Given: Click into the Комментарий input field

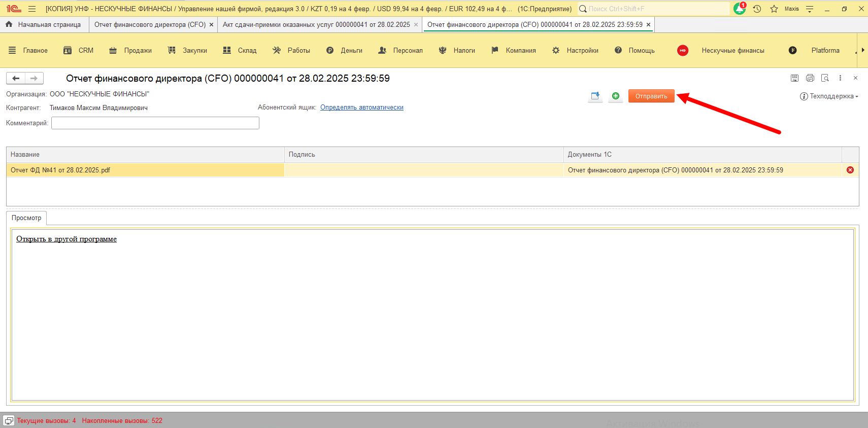Looking at the screenshot, I should point(155,123).
